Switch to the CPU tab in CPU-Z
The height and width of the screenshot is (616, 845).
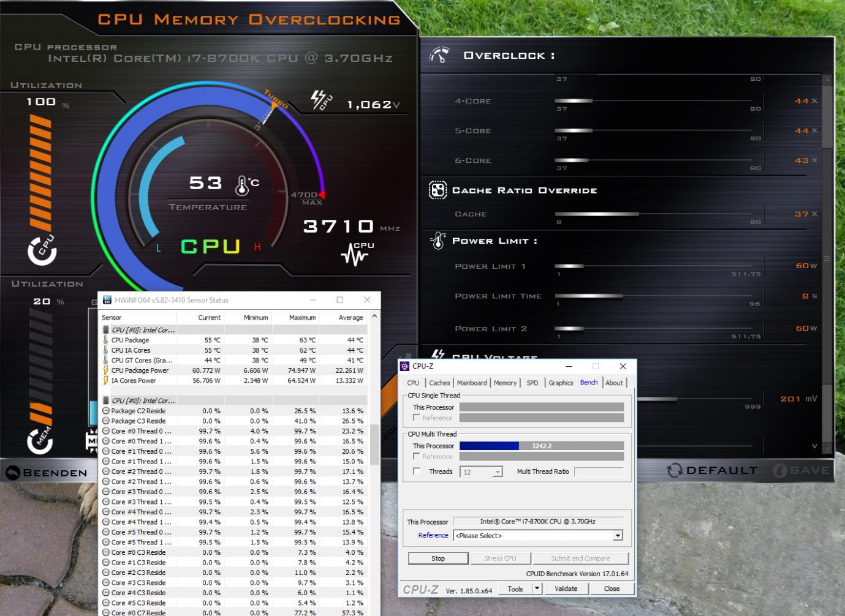[414, 383]
